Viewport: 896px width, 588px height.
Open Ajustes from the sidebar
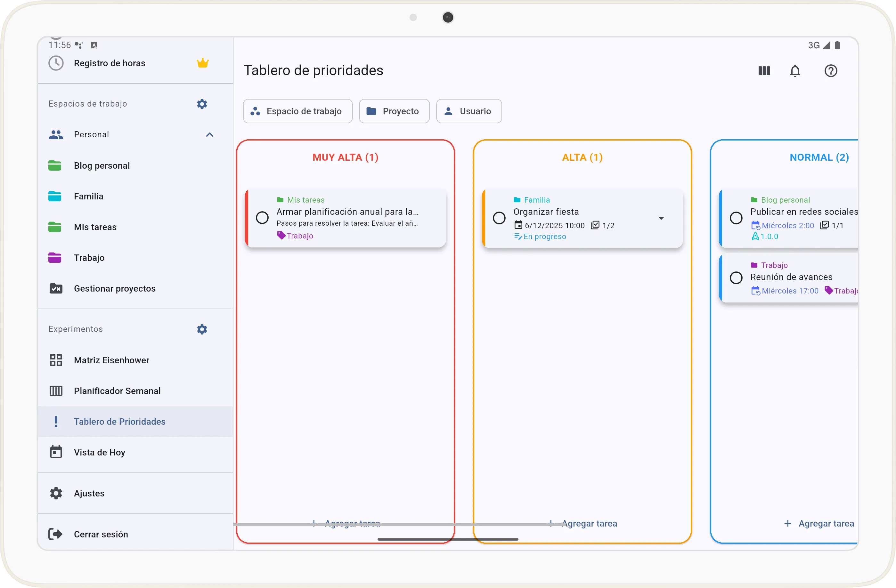[x=89, y=493]
